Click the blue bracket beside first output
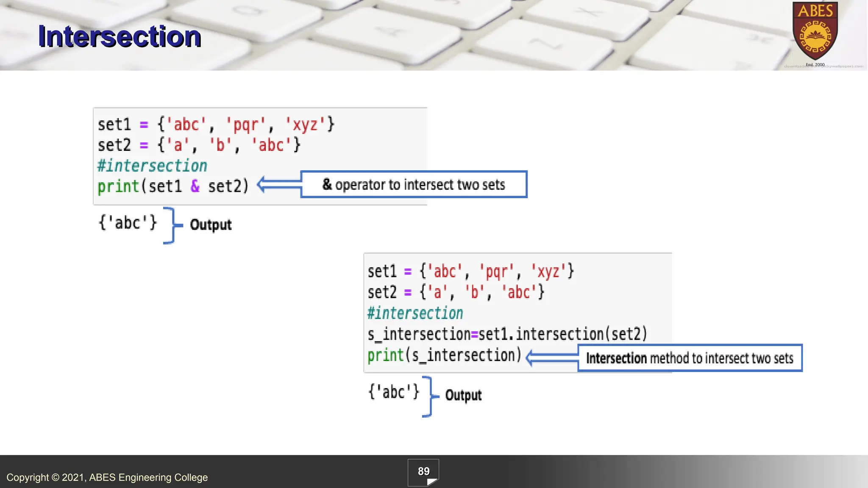The image size is (868, 488). (x=171, y=225)
